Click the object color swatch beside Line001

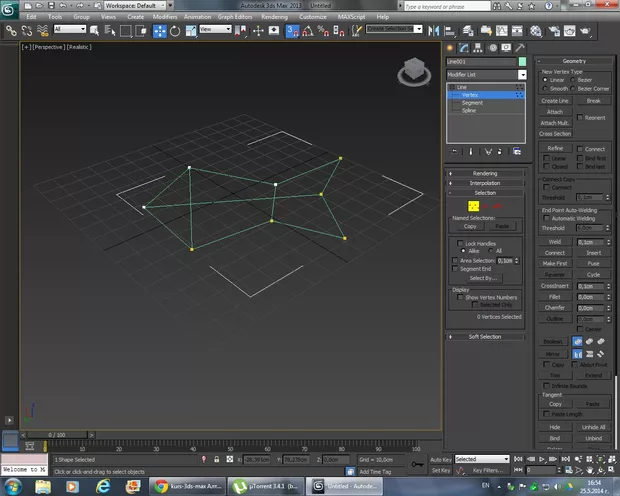[522, 61]
